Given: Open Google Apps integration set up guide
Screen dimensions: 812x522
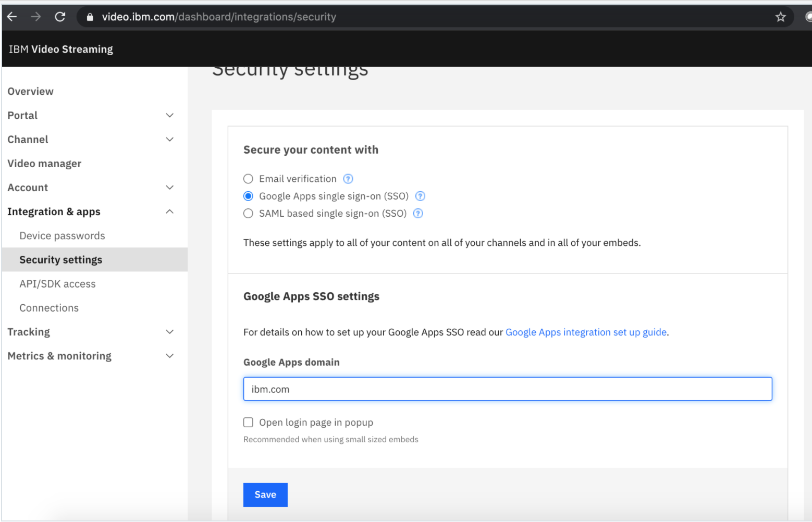Looking at the screenshot, I should [586, 332].
